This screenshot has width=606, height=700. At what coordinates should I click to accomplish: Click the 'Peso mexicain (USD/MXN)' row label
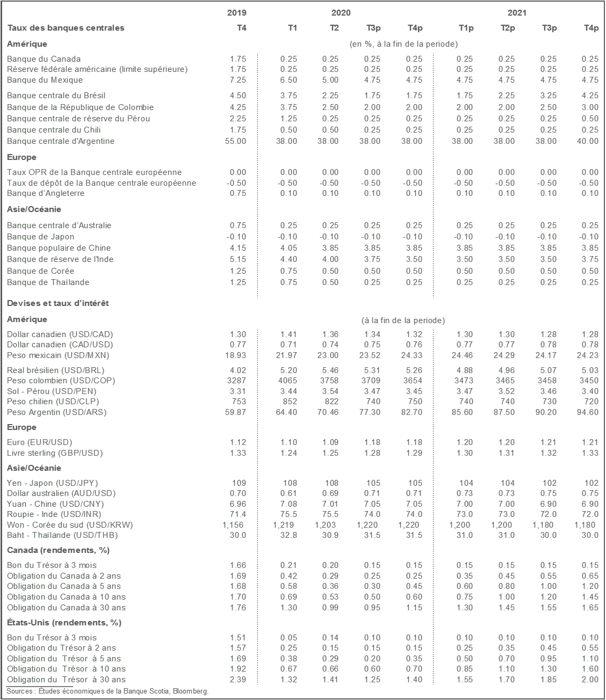coord(58,355)
